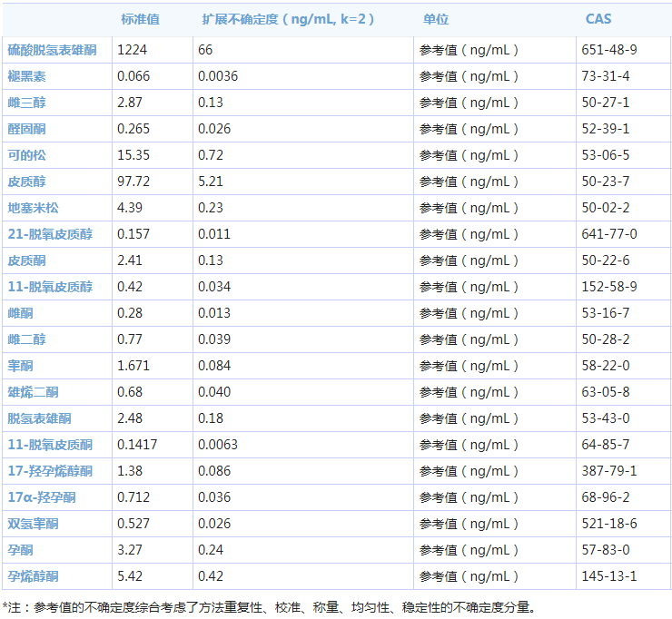Open the 21-脱氧皮质醇 link

[50, 234]
